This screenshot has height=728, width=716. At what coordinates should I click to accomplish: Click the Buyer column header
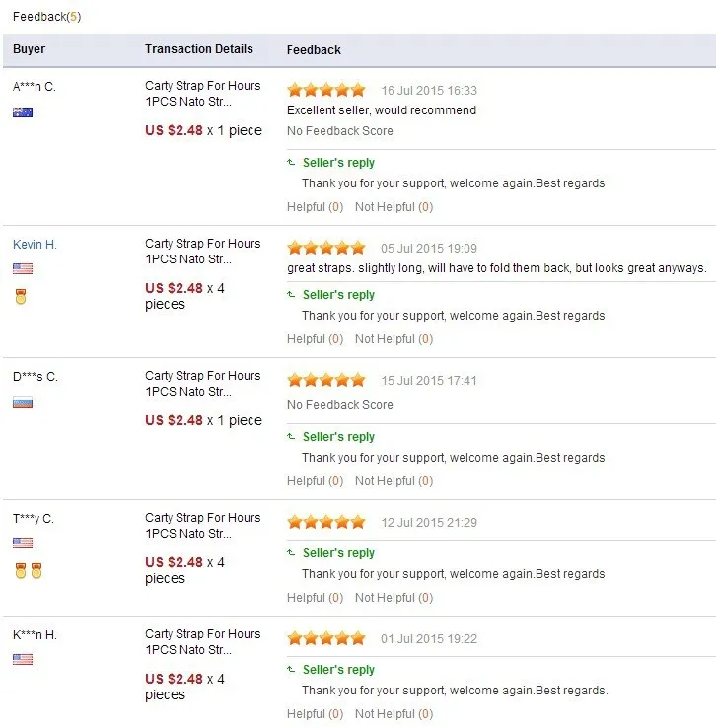point(30,49)
